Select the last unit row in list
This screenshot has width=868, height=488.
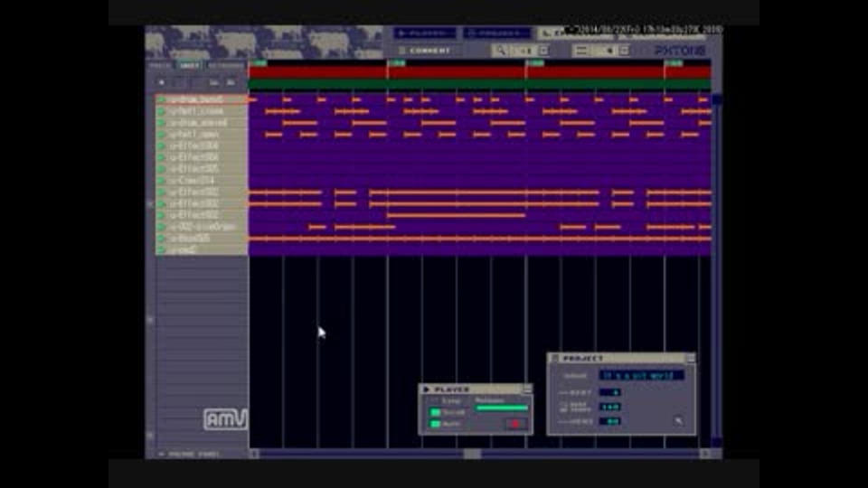click(202, 250)
